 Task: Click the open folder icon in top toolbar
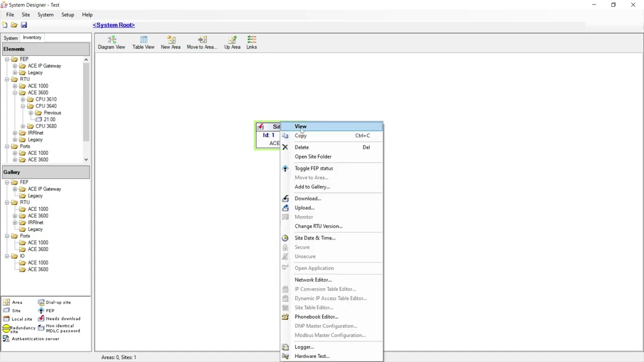pyautogui.click(x=14, y=25)
